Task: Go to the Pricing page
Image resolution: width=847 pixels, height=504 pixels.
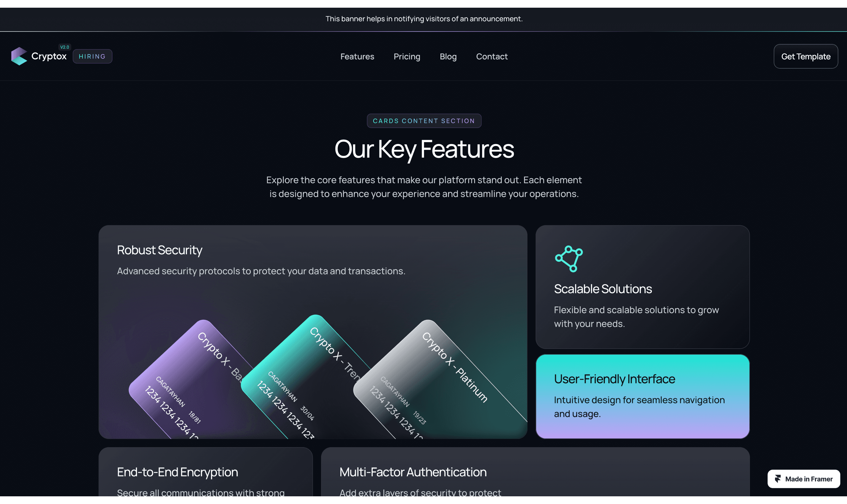Action: (407, 56)
